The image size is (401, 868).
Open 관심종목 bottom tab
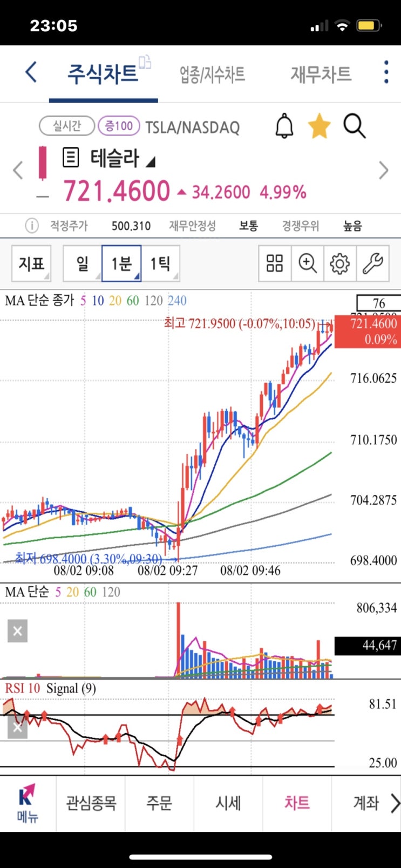click(x=91, y=803)
